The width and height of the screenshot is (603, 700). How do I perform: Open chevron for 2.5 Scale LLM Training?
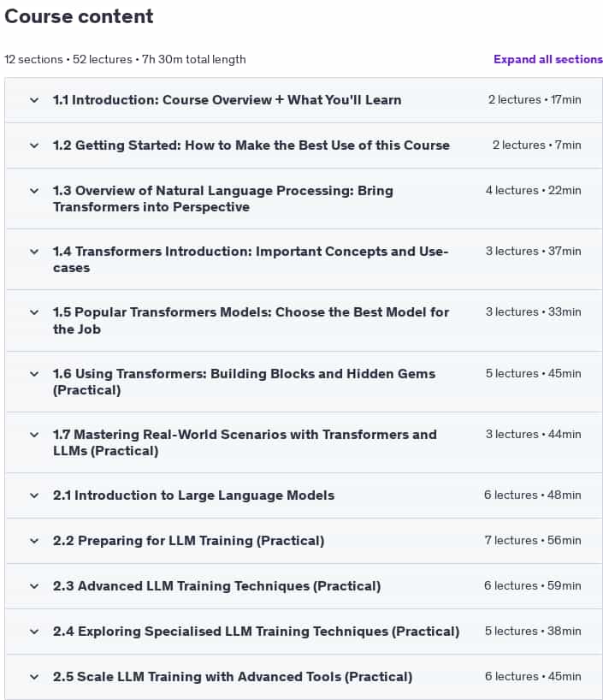34,677
